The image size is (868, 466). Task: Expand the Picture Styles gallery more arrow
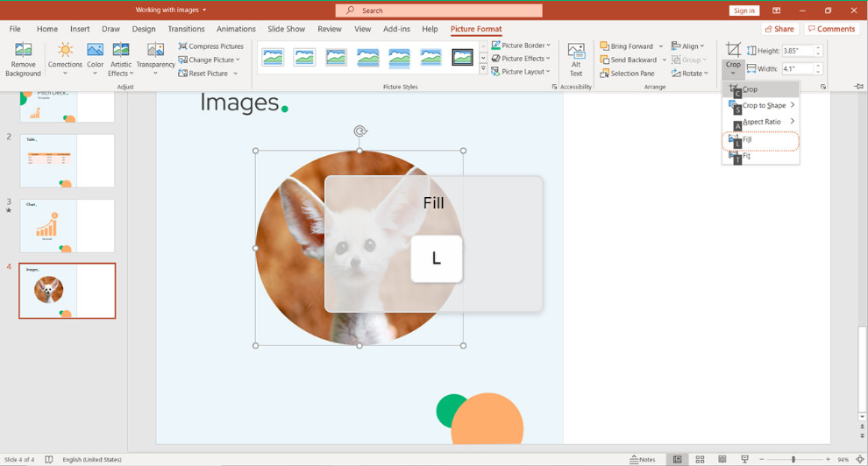coord(483,69)
